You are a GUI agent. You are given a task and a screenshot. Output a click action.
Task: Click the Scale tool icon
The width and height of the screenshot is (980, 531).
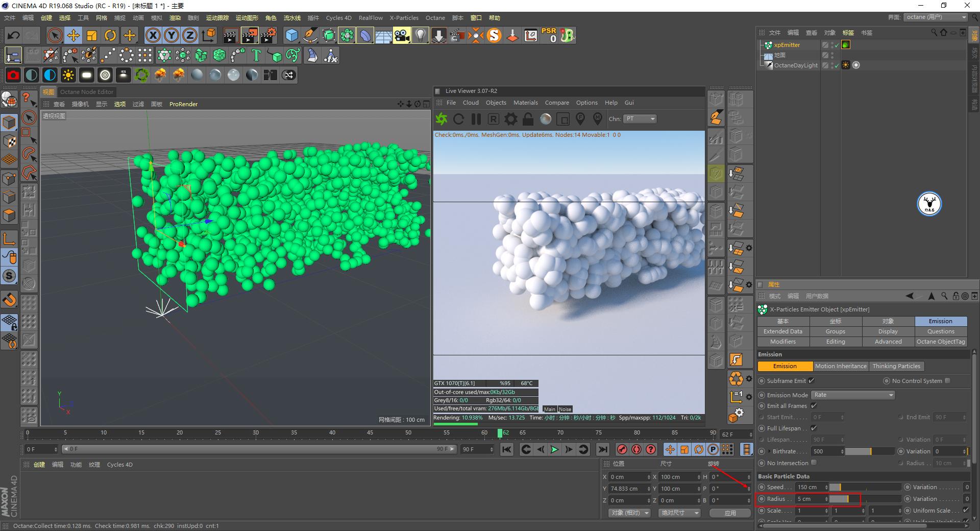coord(92,35)
